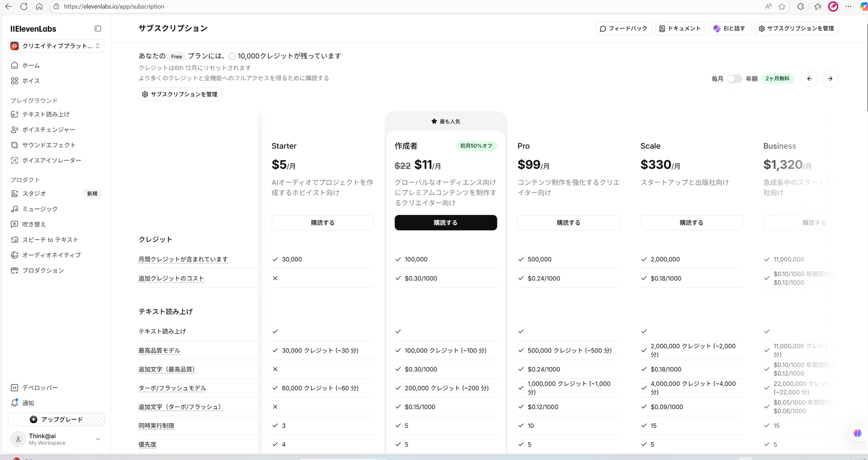Expand the クリエイティブプラットフォーム selector
Screen dimensions: 868x460
[x=56, y=46]
